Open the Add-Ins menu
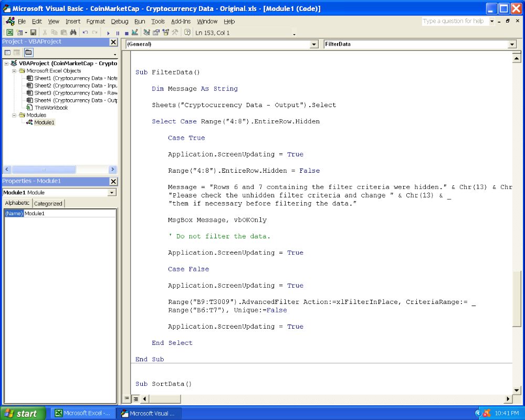This screenshot has height=420, width=525. [181, 22]
